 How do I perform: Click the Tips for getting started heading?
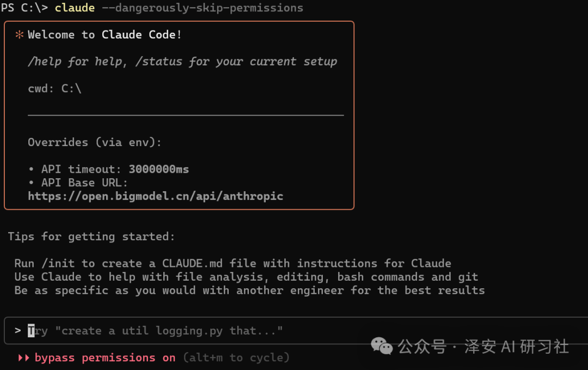[91, 237]
